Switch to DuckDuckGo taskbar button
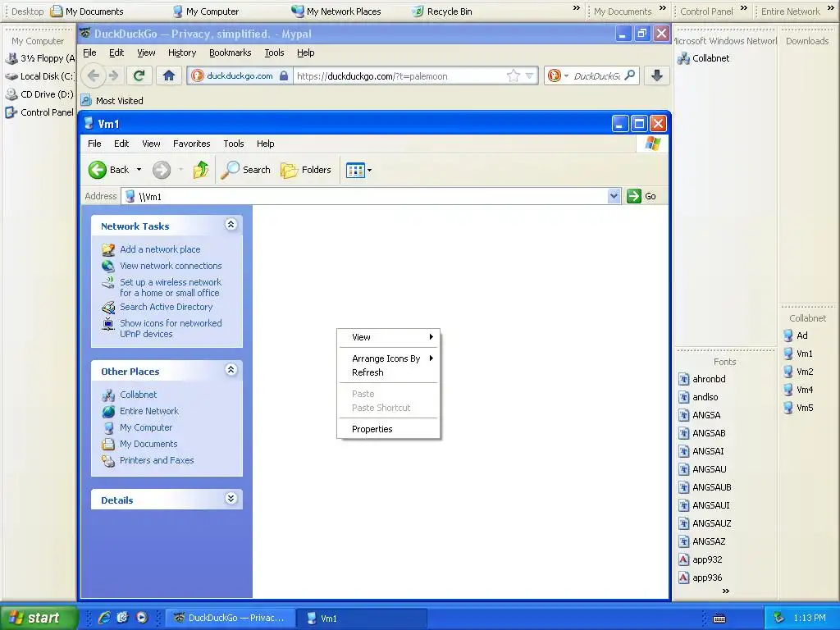Viewport: 840px width, 630px height. (x=231, y=619)
